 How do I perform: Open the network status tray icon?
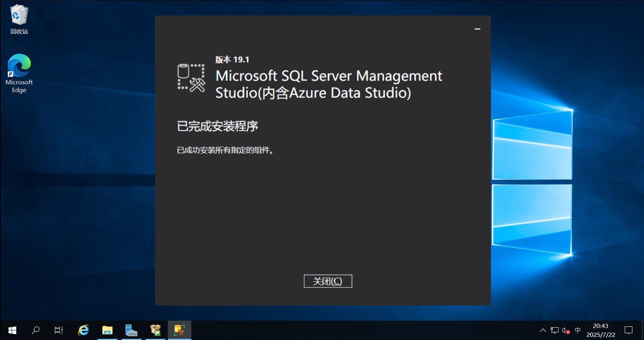pos(555,330)
